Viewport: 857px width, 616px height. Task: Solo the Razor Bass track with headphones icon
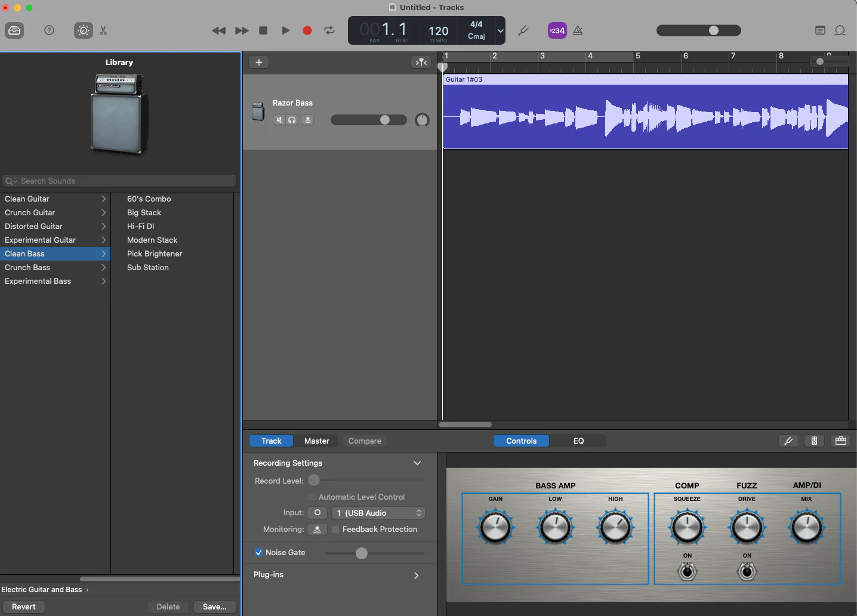pos(292,120)
